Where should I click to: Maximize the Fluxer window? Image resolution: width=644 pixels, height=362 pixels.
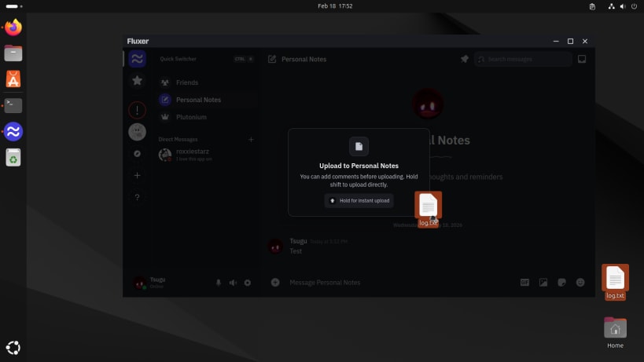click(571, 41)
